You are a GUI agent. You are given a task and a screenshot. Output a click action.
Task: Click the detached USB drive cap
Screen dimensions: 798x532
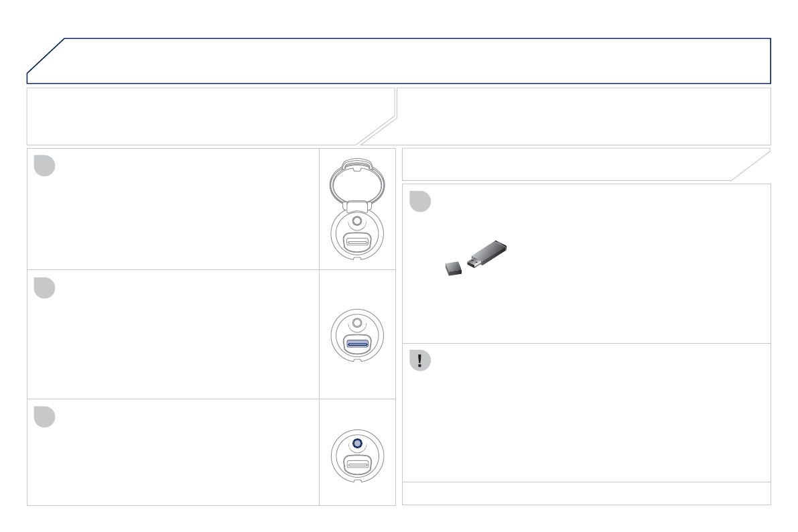453,268
